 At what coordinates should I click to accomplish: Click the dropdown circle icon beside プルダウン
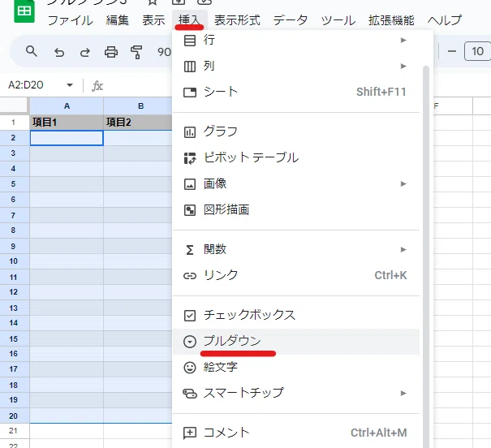(190, 342)
